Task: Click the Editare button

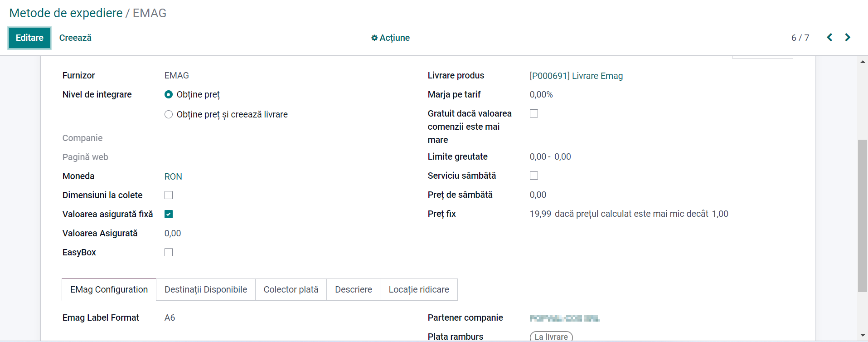Action: point(29,38)
